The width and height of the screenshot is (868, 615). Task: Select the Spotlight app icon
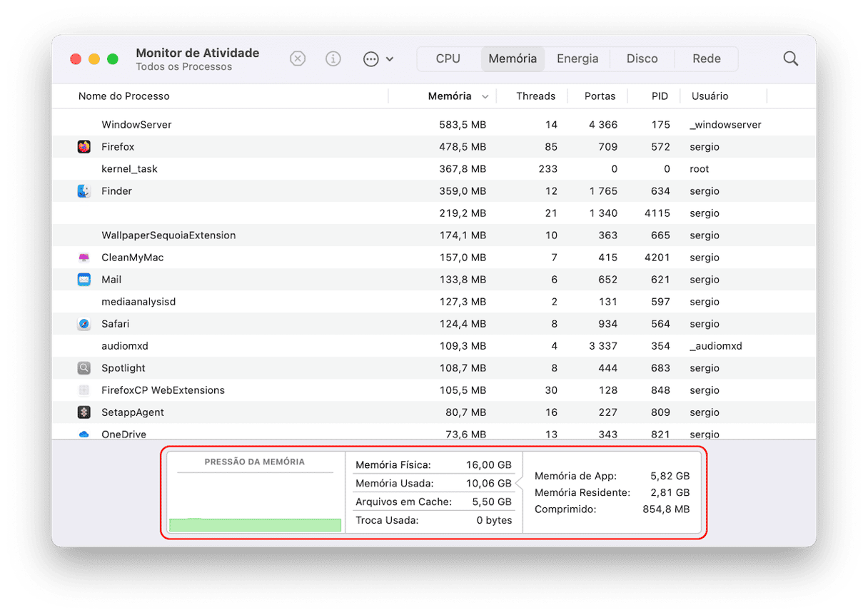[84, 368]
